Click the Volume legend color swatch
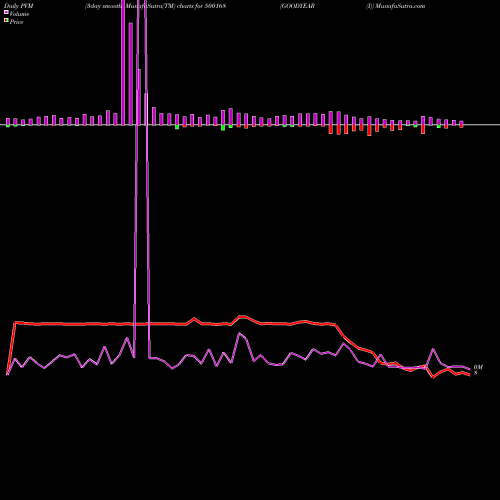 point(6,12)
